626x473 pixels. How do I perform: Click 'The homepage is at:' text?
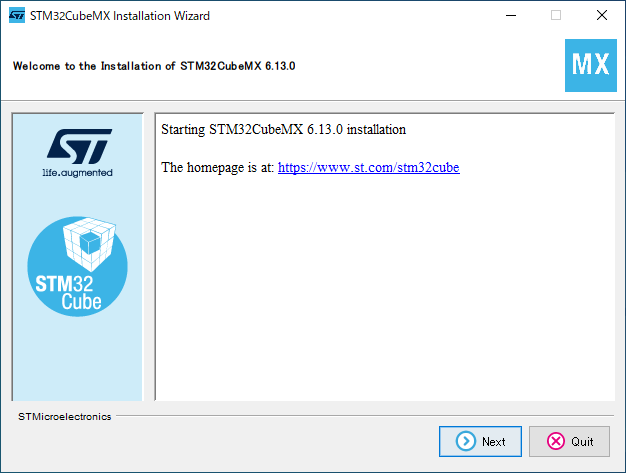coord(218,167)
